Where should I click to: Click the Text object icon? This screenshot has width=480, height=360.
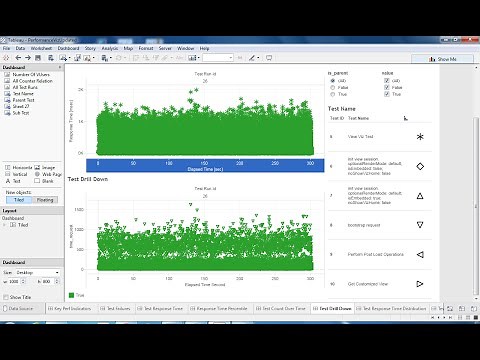pos(8,181)
